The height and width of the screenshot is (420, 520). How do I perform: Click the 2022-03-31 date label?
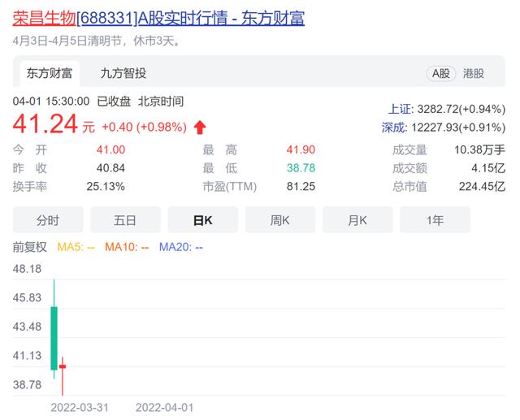80,407
